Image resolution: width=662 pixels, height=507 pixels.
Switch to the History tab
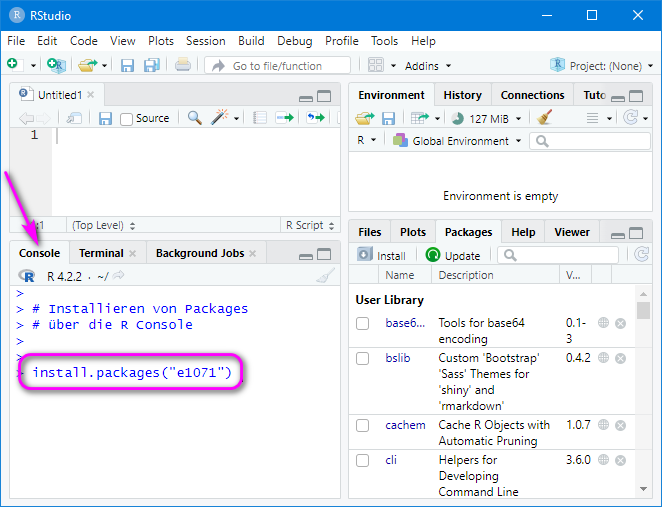click(x=462, y=95)
